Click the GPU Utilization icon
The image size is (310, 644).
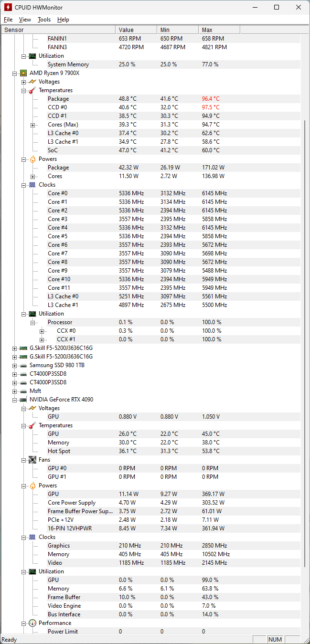tap(32, 571)
